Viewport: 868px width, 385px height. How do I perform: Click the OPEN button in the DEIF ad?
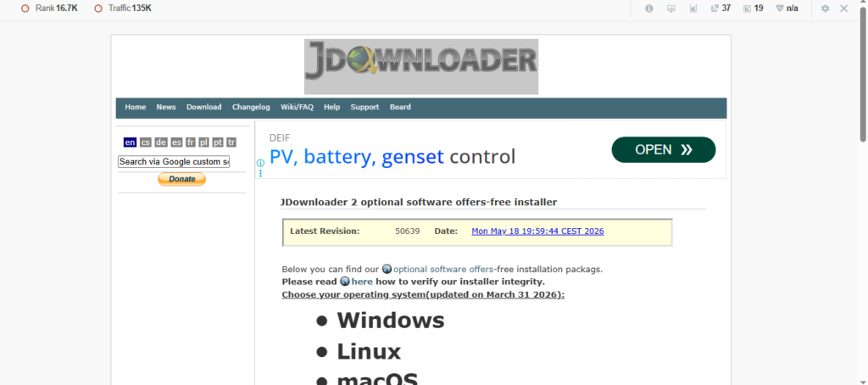(x=663, y=149)
